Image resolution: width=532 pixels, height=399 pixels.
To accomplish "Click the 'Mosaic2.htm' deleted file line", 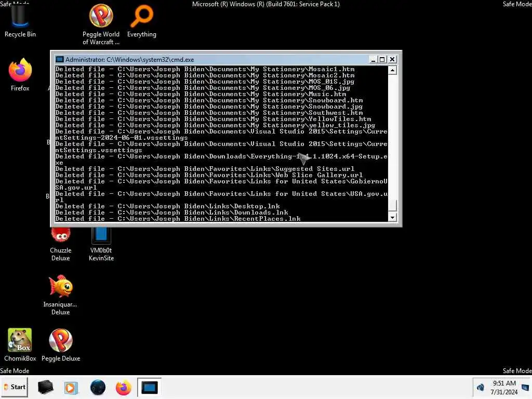I will [205, 75].
